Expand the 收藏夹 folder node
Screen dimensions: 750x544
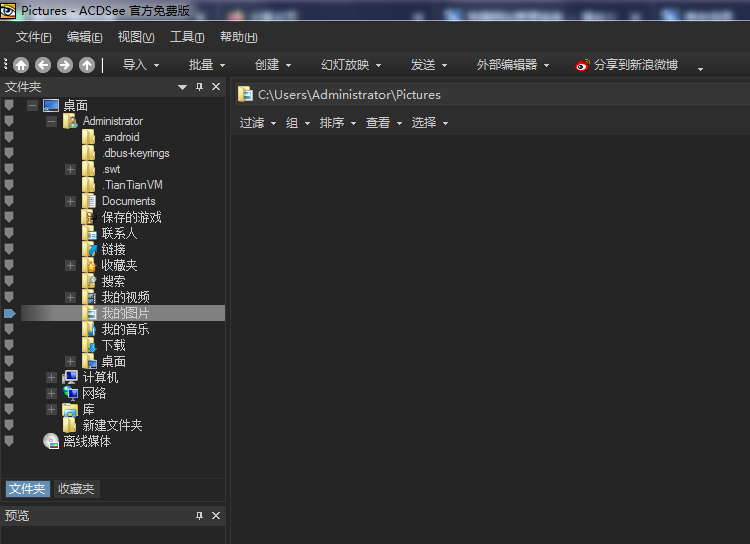pos(70,266)
